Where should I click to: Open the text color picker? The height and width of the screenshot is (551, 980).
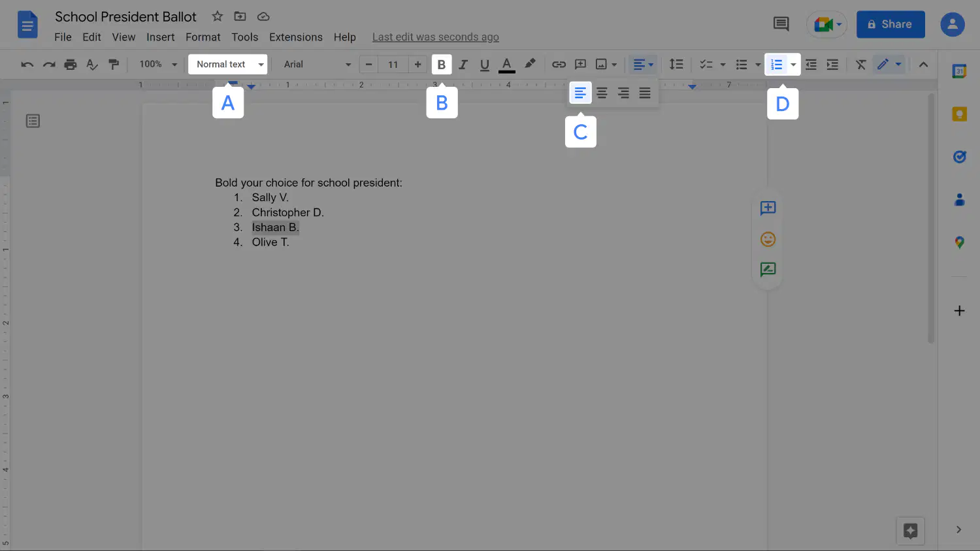click(506, 65)
